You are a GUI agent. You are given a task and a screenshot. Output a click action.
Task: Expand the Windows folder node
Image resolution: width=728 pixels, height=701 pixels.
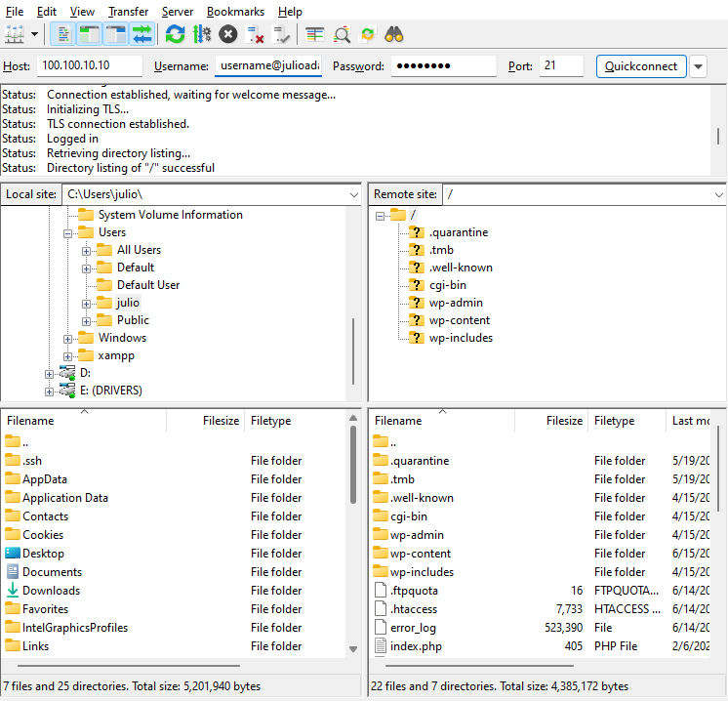click(67, 339)
